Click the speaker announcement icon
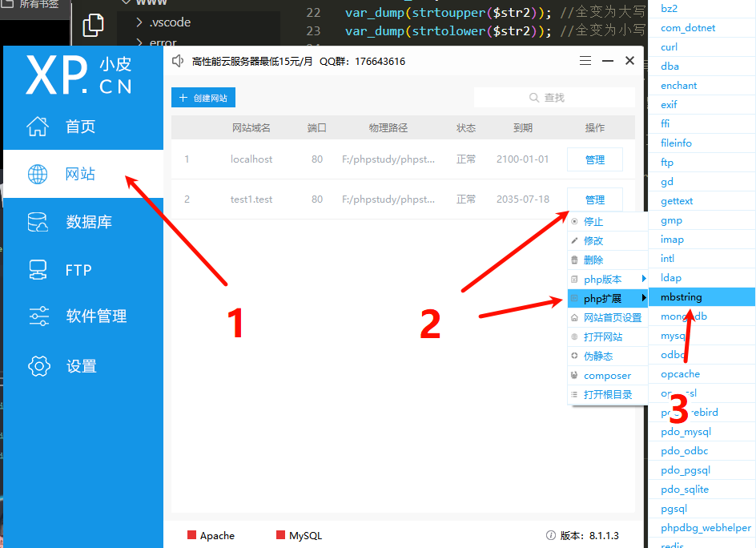 pyautogui.click(x=178, y=61)
